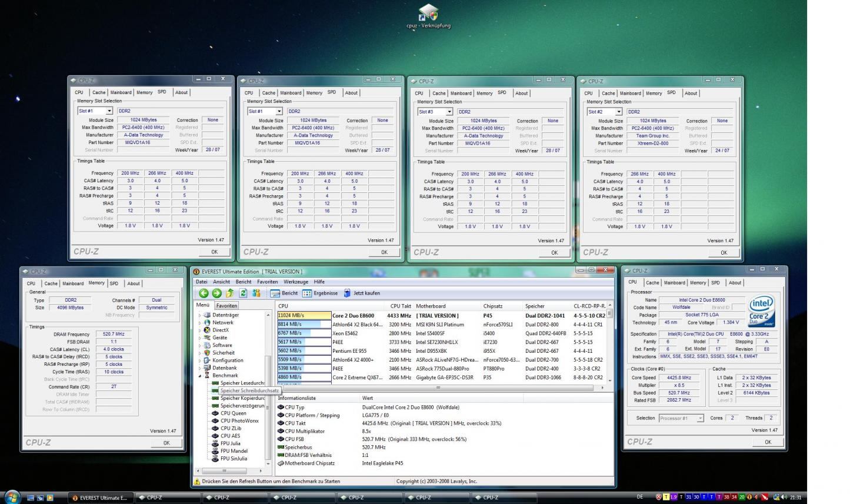Open the Processor #1 selection dropdown
The height and width of the screenshot is (504, 850).
pyautogui.click(x=700, y=418)
